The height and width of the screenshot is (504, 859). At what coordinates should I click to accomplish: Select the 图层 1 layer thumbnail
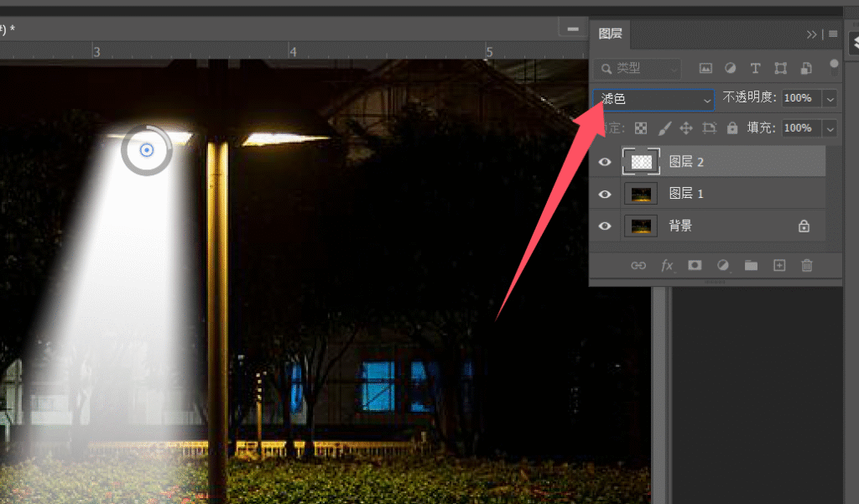tap(641, 194)
